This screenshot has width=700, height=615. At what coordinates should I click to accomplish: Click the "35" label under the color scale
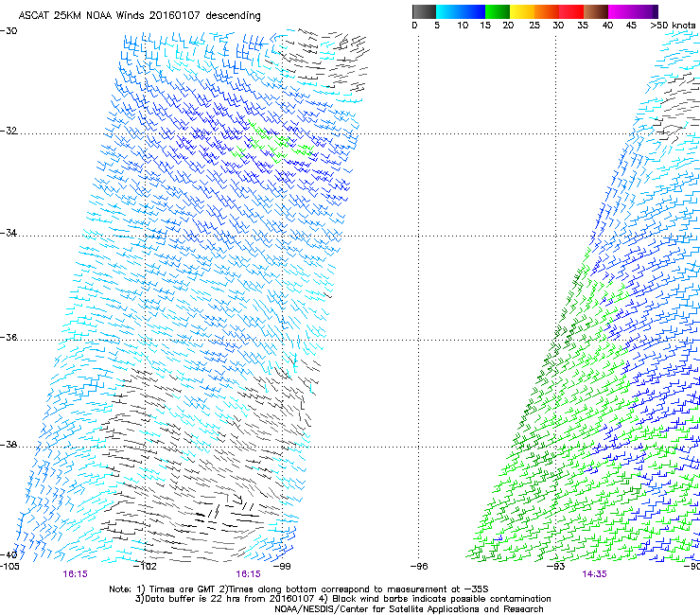[583, 26]
